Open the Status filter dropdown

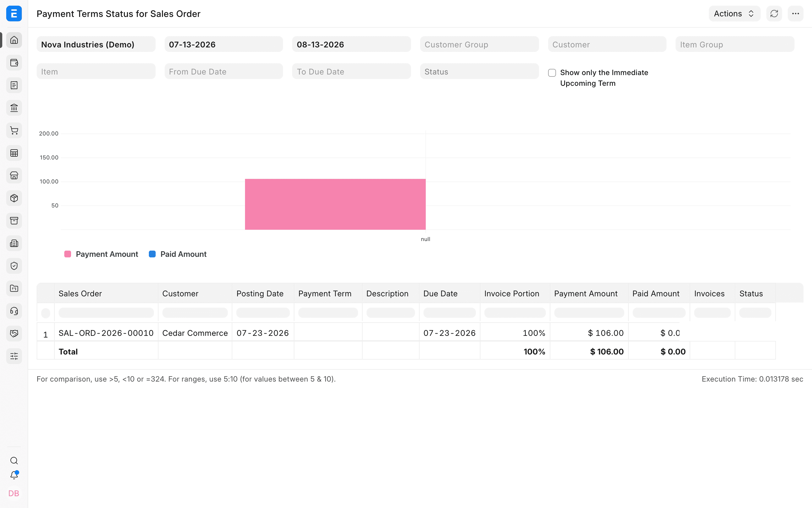pos(479,72)
